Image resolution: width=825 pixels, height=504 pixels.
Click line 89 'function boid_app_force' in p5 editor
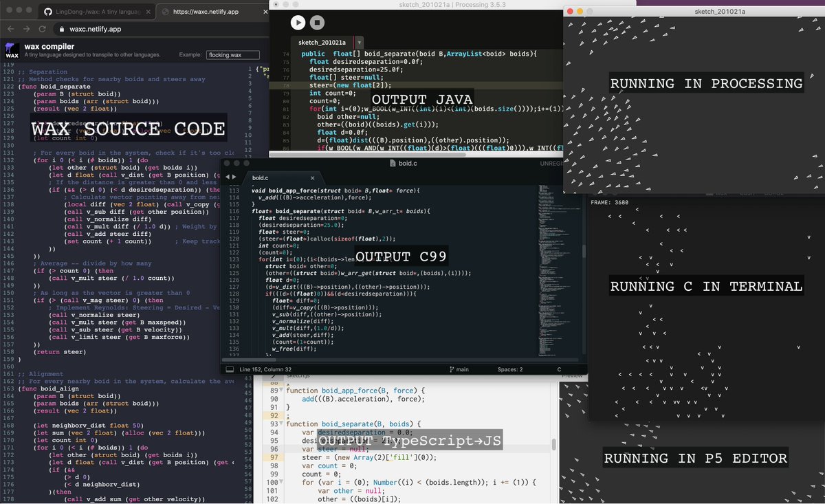(356, 390)
